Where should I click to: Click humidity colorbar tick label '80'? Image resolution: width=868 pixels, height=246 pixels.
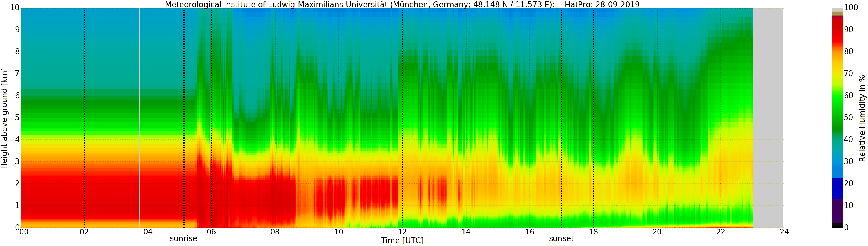tap(848, 52)
